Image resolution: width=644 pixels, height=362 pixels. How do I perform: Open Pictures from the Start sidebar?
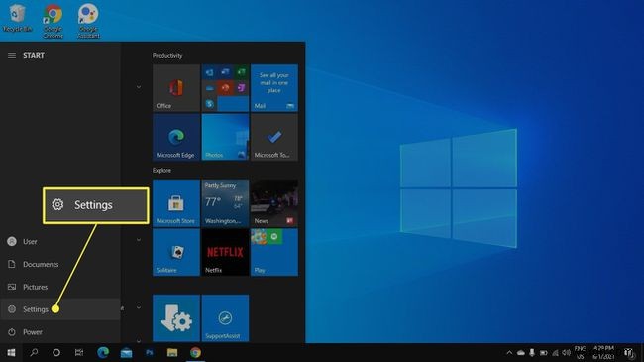[60, 287]
